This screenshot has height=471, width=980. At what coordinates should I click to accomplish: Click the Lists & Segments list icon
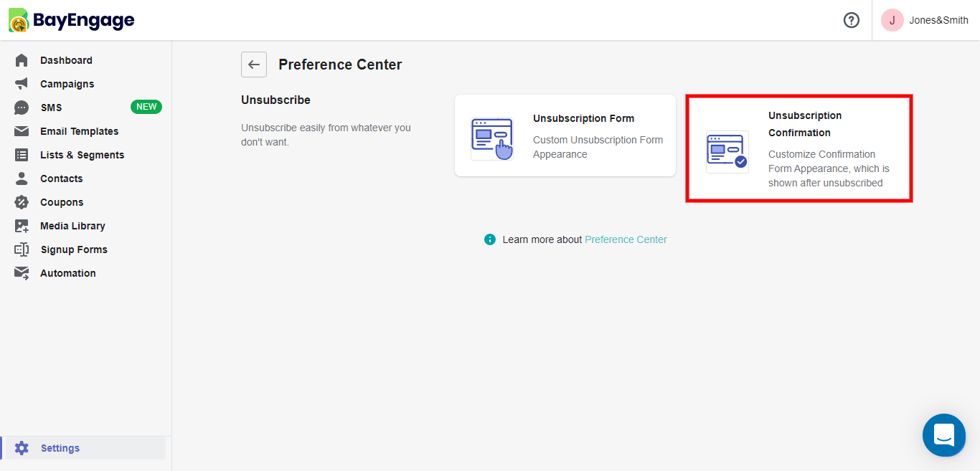click(22, 155)
